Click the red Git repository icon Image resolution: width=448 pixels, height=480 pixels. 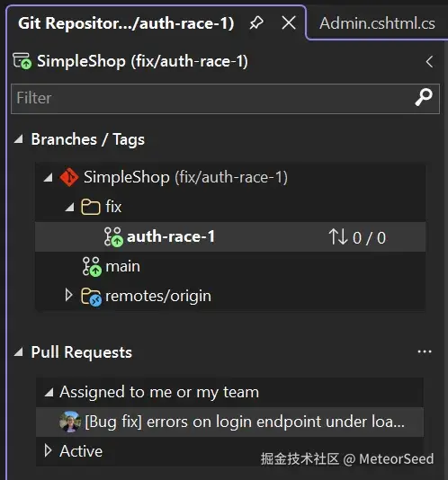point(69,177)
